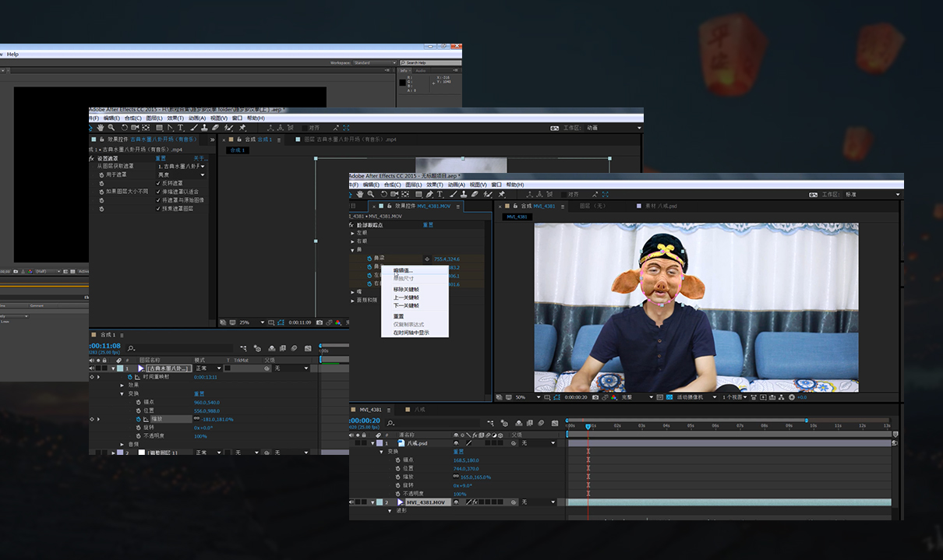
Task: Select the Hand tool in the front After Effects window
Action: [x=361, y=194]
